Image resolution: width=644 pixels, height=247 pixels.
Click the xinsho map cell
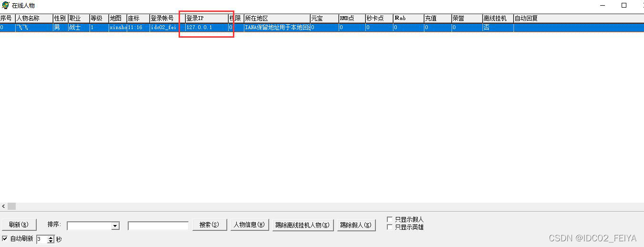(x=118, y=28)
